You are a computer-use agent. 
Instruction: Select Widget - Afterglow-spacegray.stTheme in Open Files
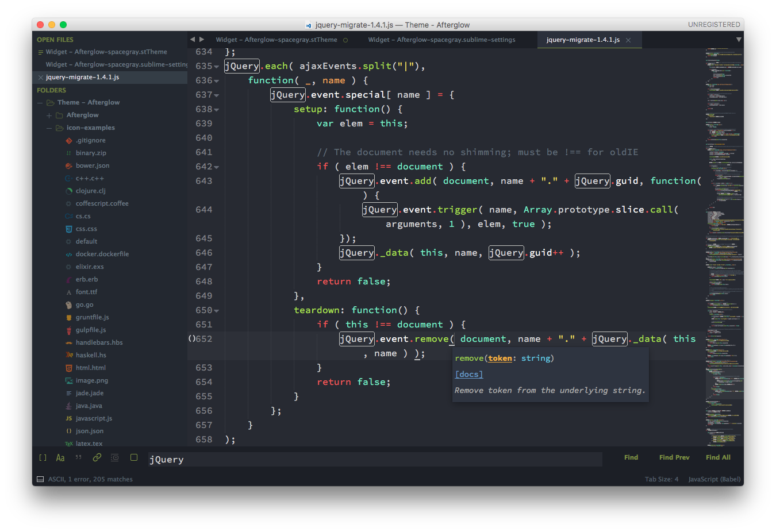[x=106, y=52]
